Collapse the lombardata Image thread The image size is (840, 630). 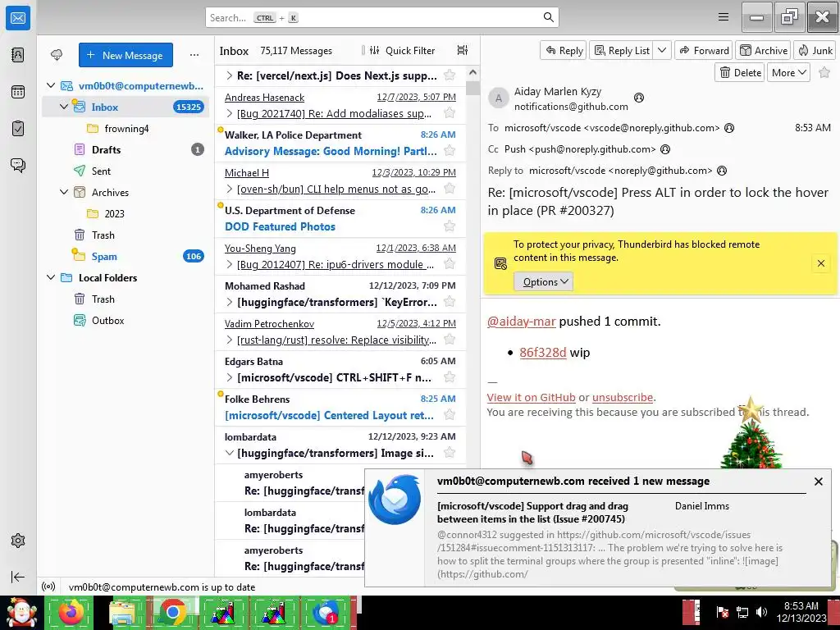coord(230,453)
